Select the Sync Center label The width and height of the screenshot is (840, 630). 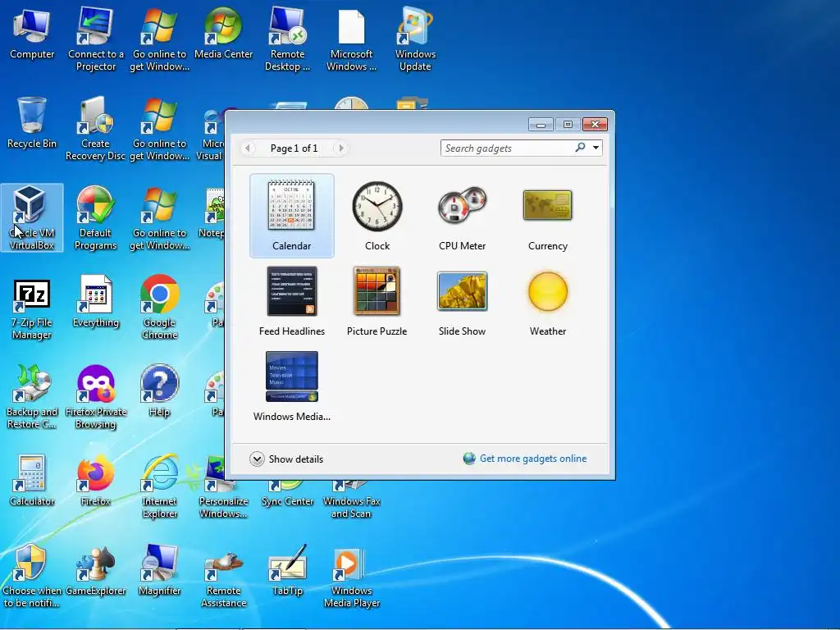coord(288,501)
